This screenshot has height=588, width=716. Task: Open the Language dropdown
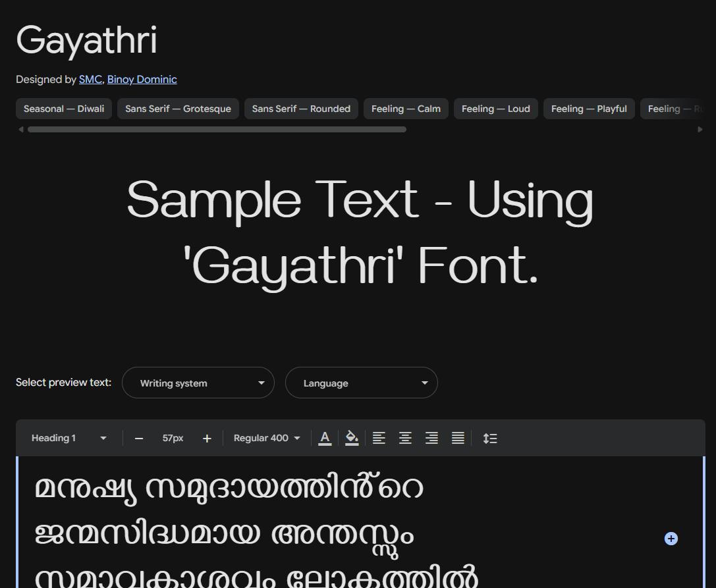click(x=361, y=383)
